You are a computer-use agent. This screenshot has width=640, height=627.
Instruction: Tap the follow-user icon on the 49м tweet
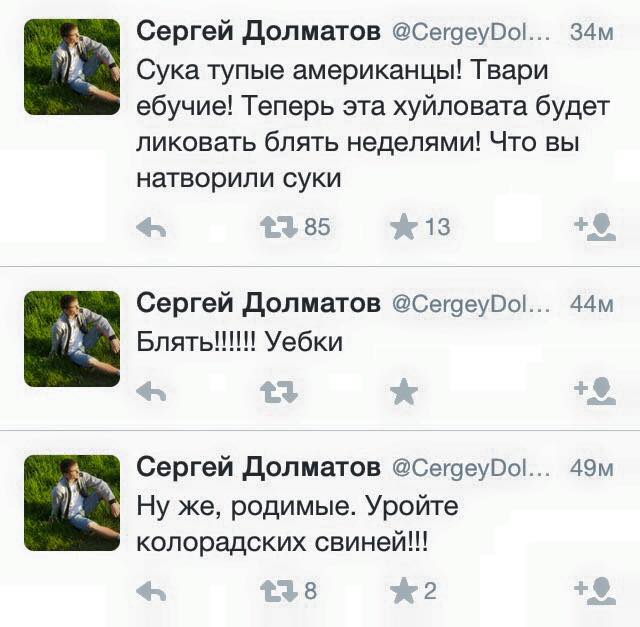596,591
